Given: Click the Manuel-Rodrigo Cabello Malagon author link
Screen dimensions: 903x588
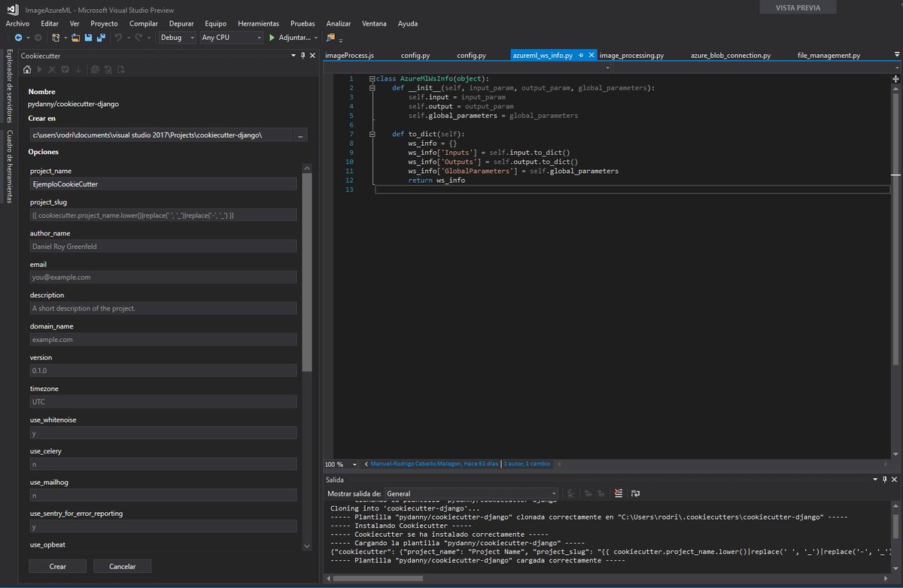Looking at the screenshot, I should [x=434, y=464].
